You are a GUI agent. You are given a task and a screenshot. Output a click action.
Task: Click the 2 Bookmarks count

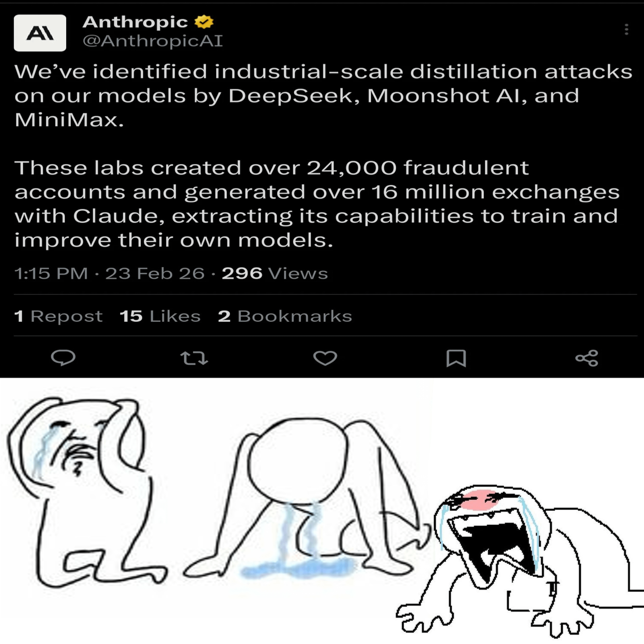[285, 316]
